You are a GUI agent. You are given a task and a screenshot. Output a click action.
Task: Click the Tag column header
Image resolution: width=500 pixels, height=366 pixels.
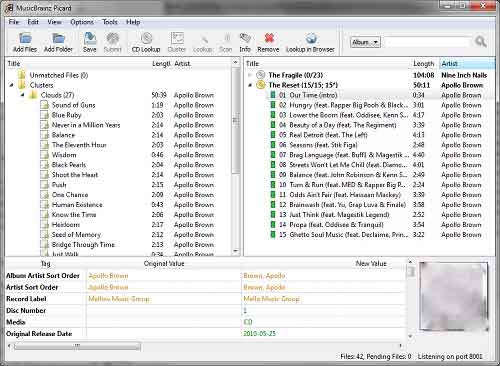click(x=46, y=264)
